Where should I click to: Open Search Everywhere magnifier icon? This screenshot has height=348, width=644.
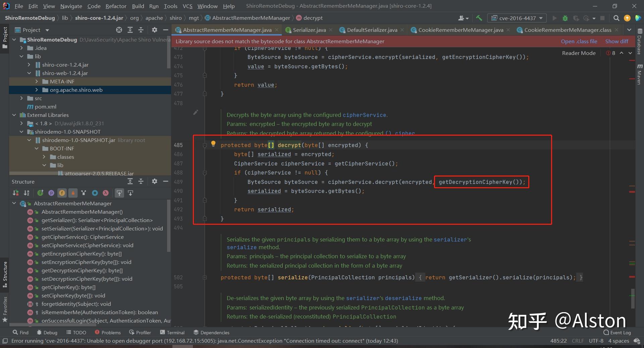pyautogui.click(x=616, y=18)
